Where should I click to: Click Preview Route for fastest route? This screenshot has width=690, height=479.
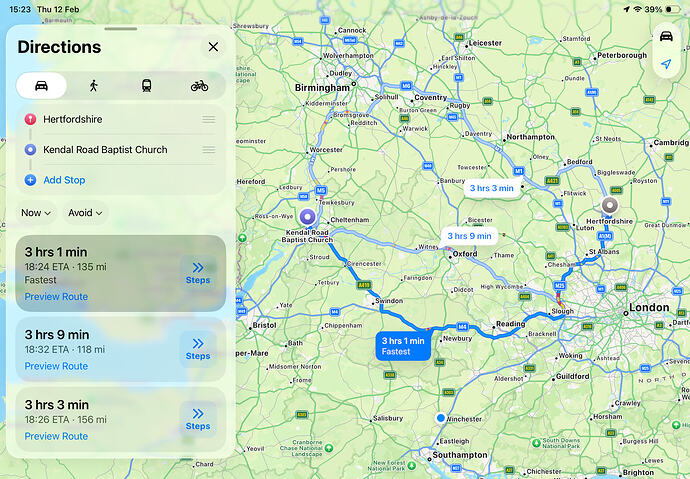(56, 297)
